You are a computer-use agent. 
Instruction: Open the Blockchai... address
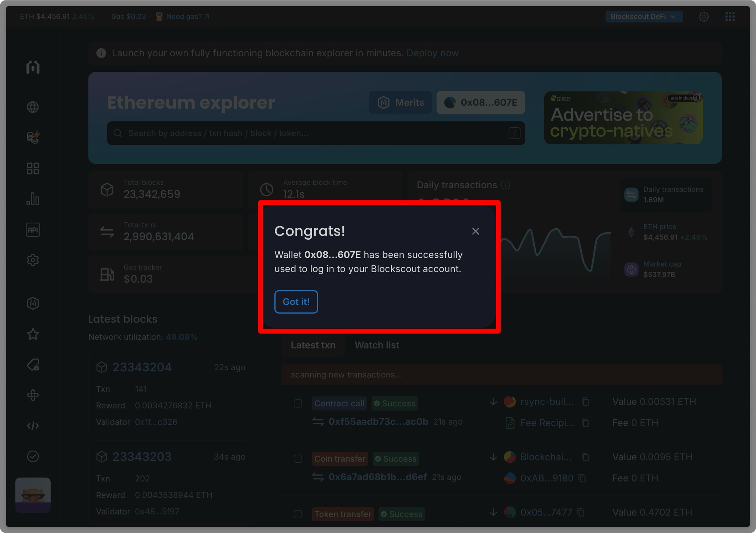546,457
